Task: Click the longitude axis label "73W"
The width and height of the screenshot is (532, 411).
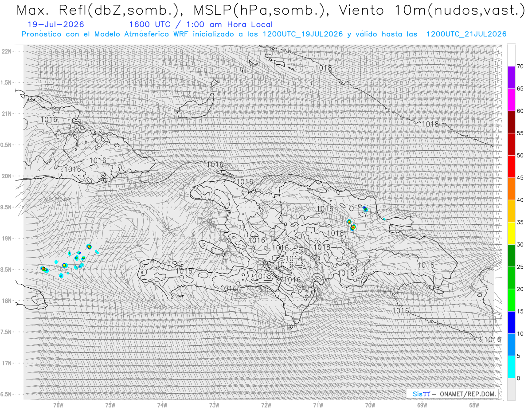Action: (214, 405)
